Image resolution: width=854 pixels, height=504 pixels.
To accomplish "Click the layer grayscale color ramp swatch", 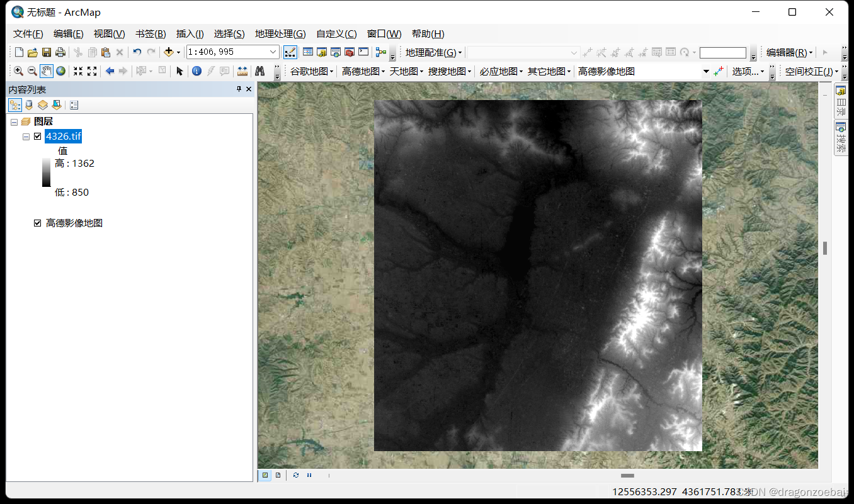I will (x=46, y=173).
